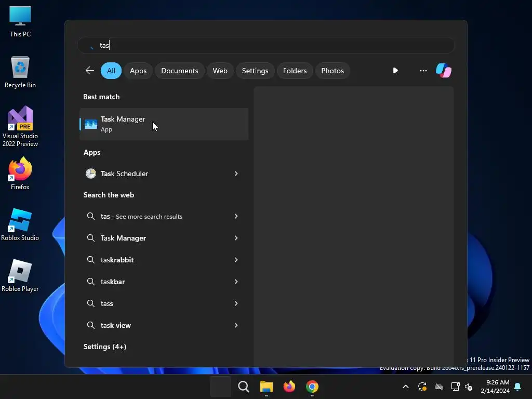Click the three-dots more options button
The height and width of the screenshot is (399, 532).
[x=423, y=71]
